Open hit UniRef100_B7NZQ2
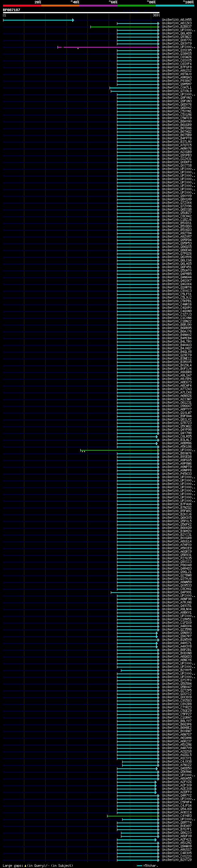This screenshot has height=868, width=197. click(176, 508)
